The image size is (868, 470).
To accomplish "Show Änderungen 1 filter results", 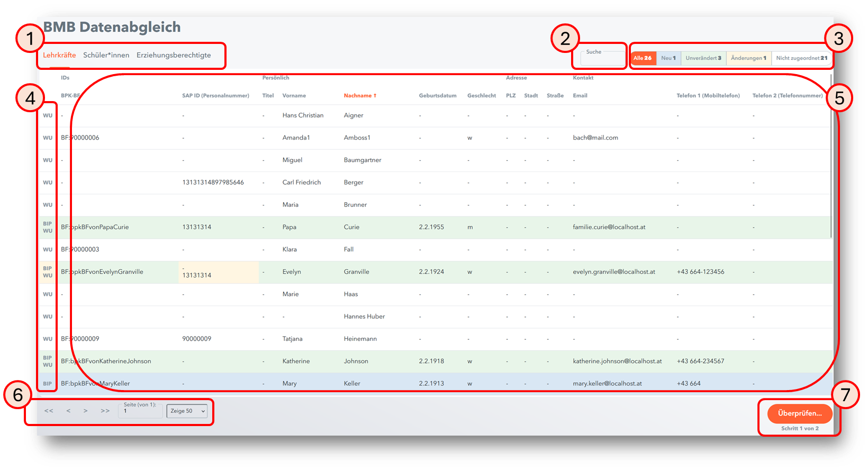I will pos(748,58).
